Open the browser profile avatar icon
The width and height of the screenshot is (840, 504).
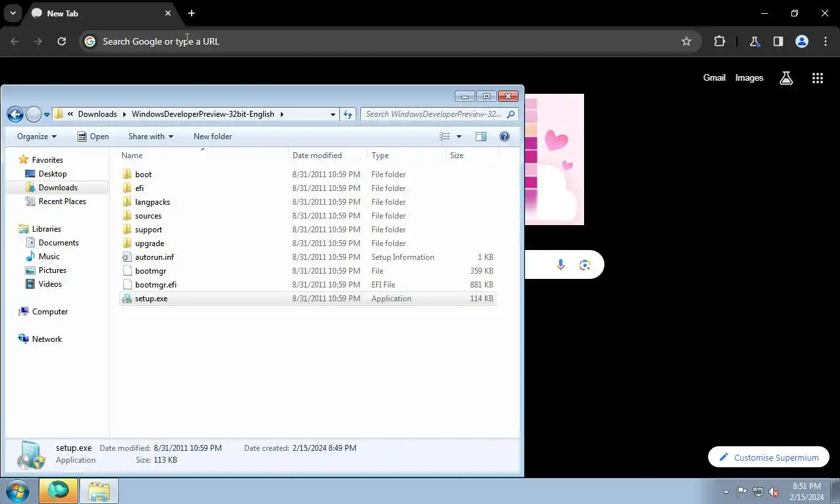(x=801, y=41)
